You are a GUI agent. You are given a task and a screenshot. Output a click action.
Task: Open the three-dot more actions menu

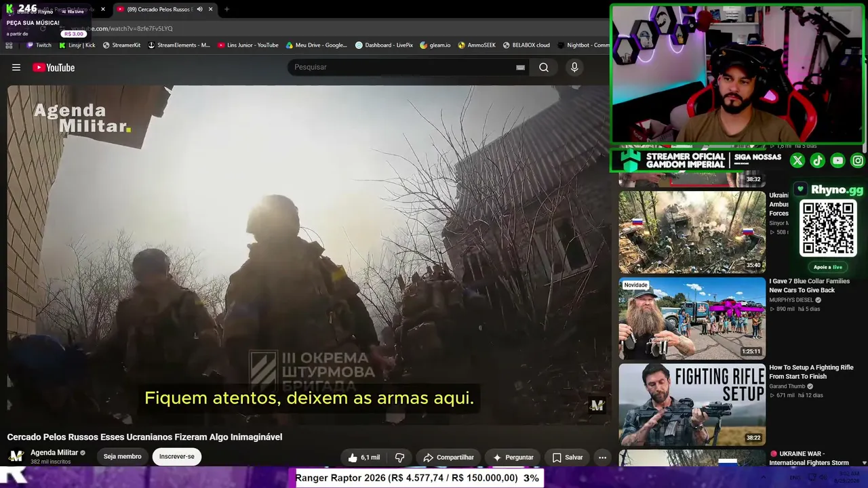click(x=602, y=457)
